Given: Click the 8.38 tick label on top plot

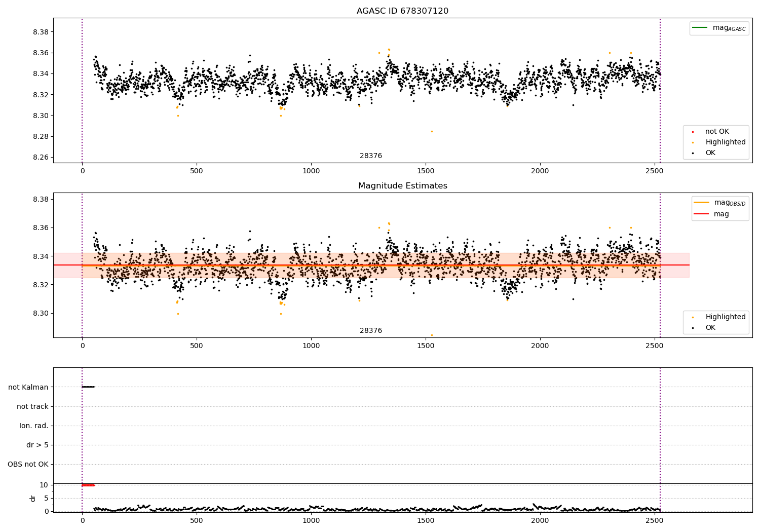Looking at the screenshot, I should 41,32.
